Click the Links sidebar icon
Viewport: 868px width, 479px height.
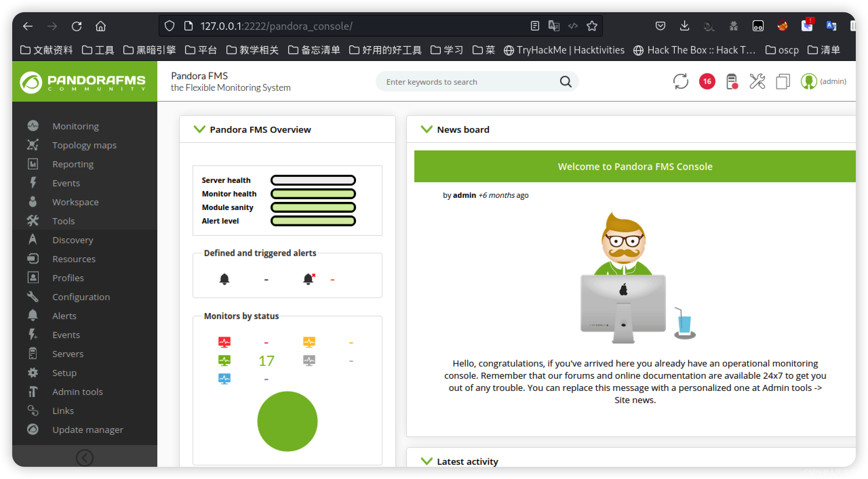[x=33, y=411]
